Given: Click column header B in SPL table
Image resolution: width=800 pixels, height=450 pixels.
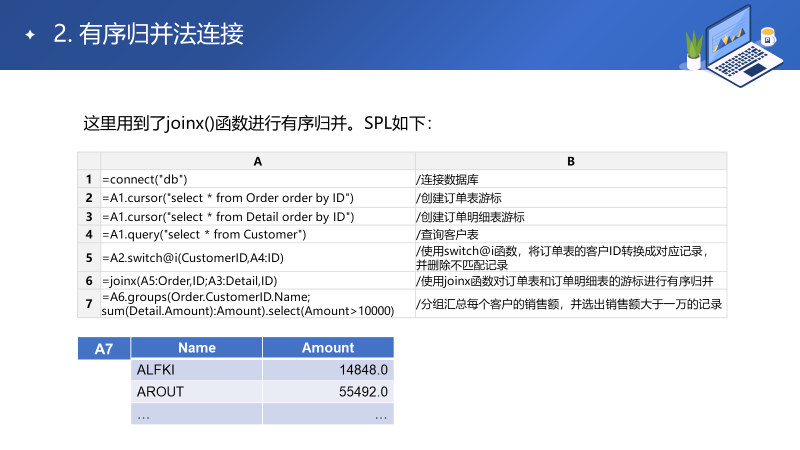Looking at the screenshot, I should 571,161.
